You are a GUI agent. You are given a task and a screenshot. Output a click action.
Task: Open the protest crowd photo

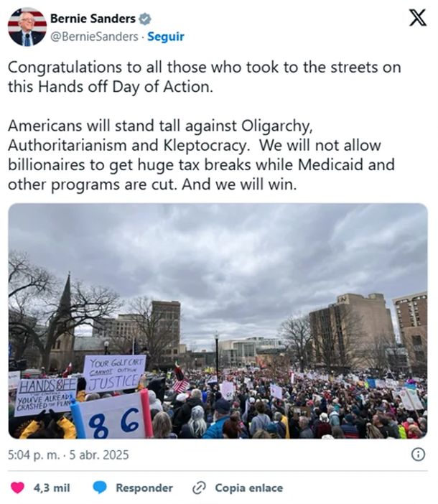point(218,321)
